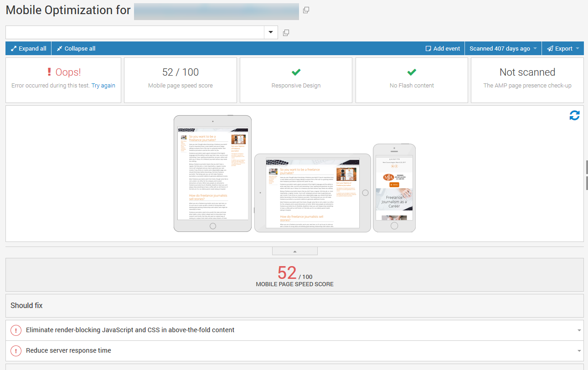Screen dimensions: 588x370
Task: Click the Responsive Design green checkmark
Action: click(296, 72)
